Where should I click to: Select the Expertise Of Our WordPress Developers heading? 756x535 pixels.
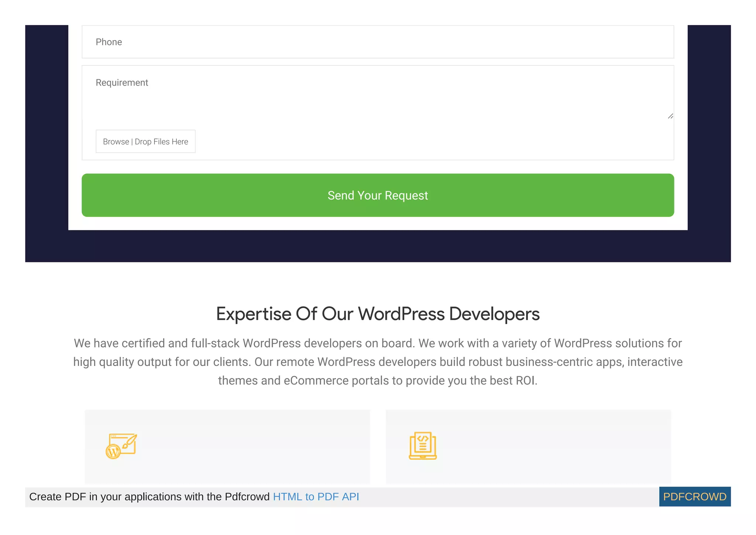378,314
